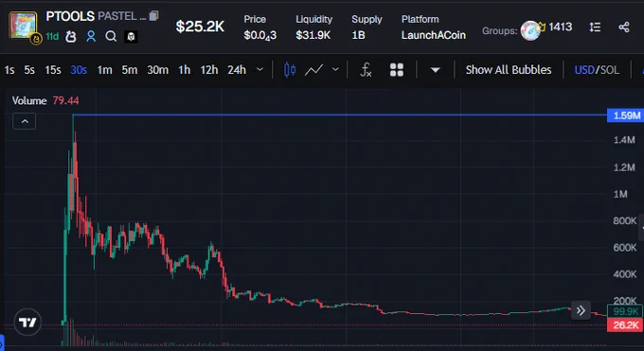Click the 1413 group count
This screenshot has height=351, width=644.
coord(560,27)
